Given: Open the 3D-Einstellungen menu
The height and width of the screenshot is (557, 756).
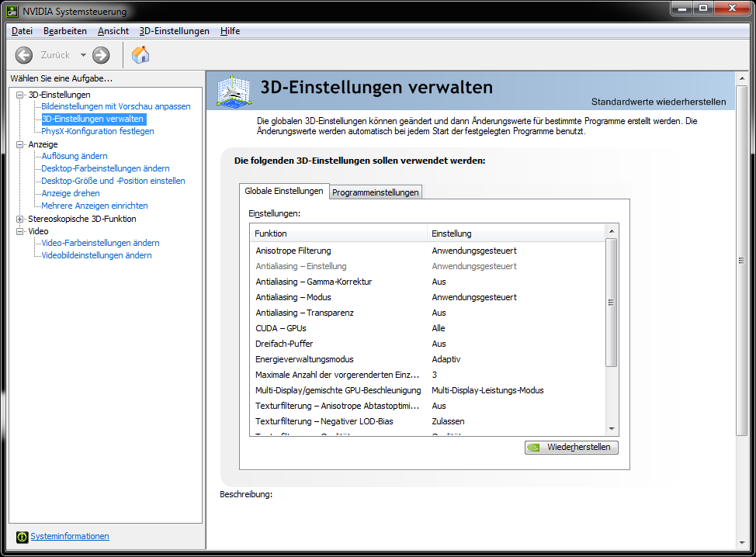Looking at the screenshot, I should pos(174,31).
